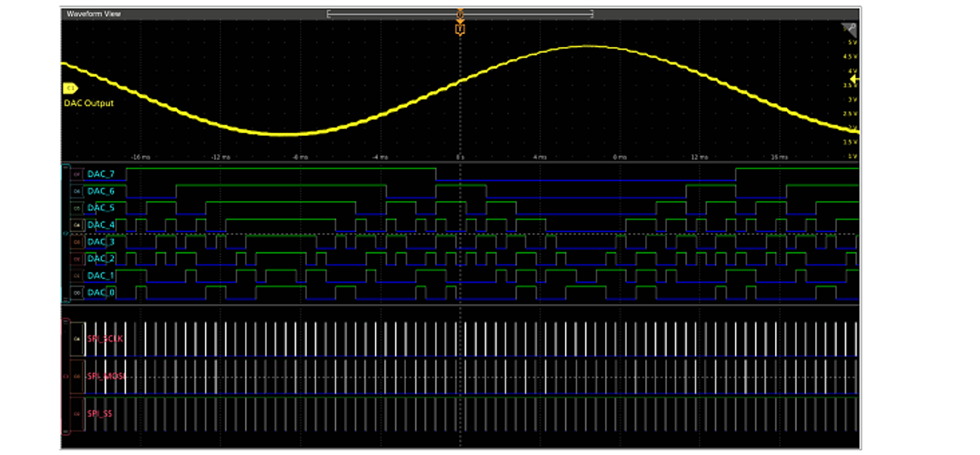The image size is (980, 455).
Task: Click the DAC_0 channel badge box
Action: 77,292
